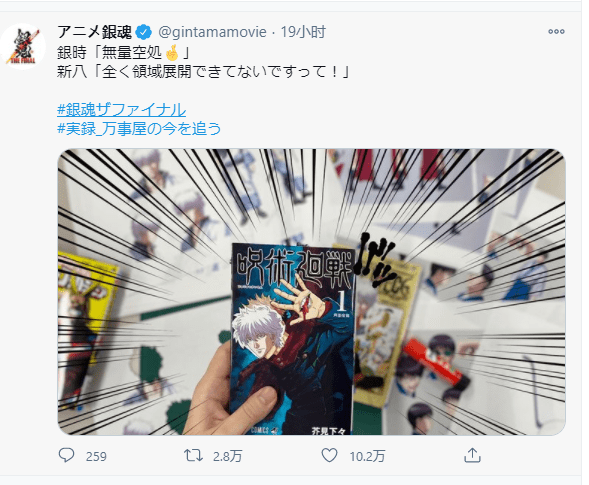Click the blue verified badge
Image resolution: width=589 pixels, height=485 pixels.
click(x=143, y=33)
